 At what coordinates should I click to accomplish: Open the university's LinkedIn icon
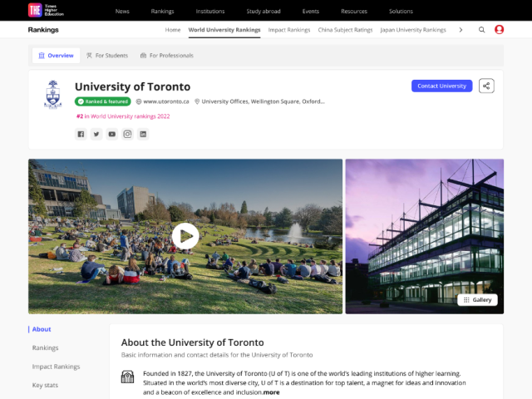[144, 134]
